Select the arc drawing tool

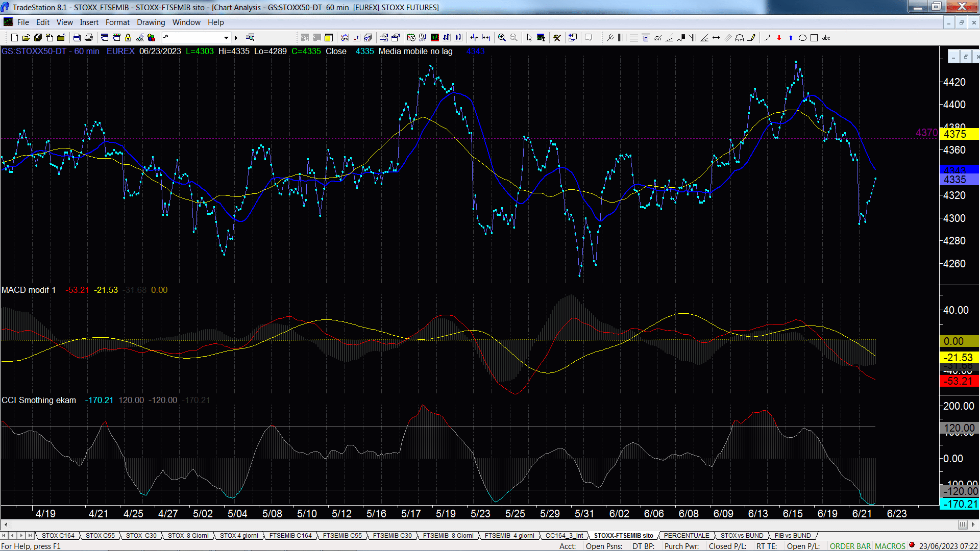(767, 38)
